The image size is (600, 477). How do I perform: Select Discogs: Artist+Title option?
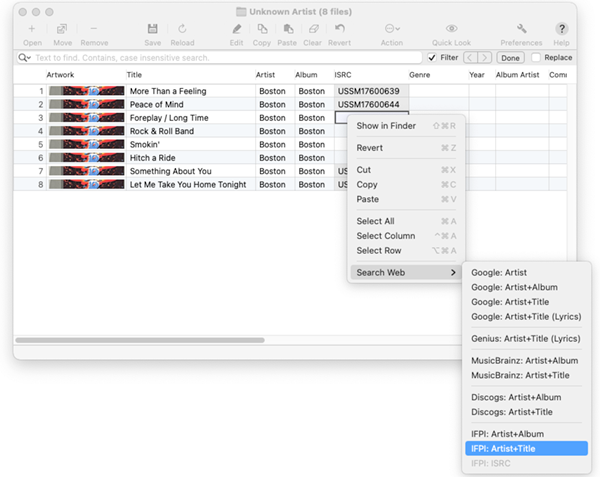526,412
